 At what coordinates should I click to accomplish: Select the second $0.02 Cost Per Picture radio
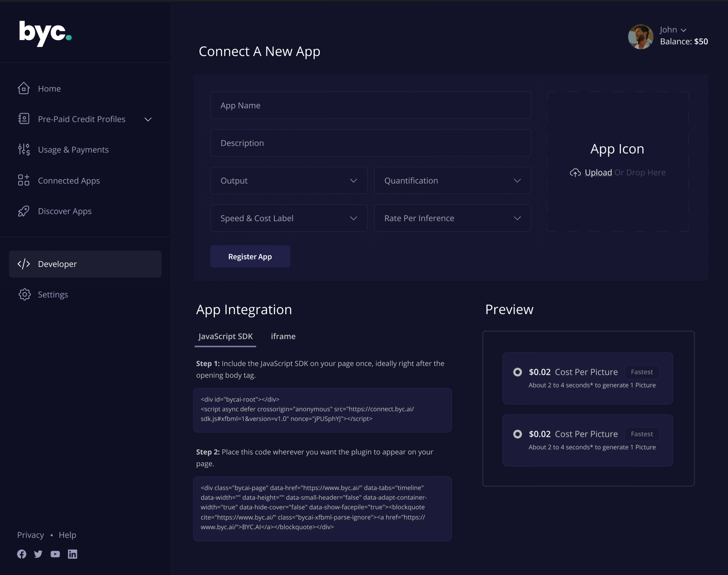click(x=518, y=434)
